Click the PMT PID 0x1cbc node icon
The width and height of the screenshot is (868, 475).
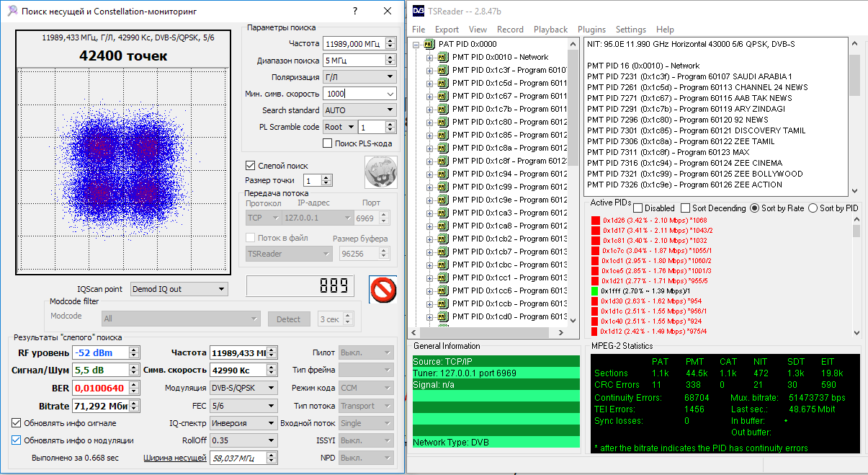click(x=444, y=265)
